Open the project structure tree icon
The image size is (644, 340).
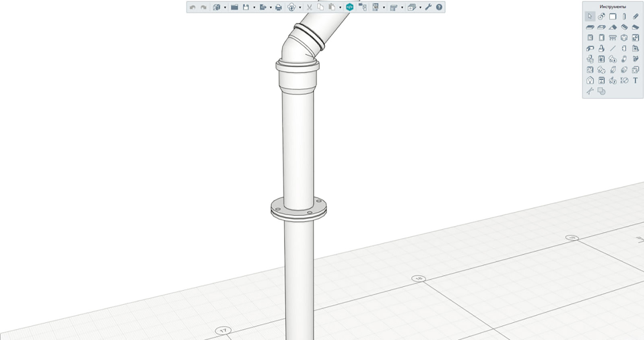click(363, 7)
